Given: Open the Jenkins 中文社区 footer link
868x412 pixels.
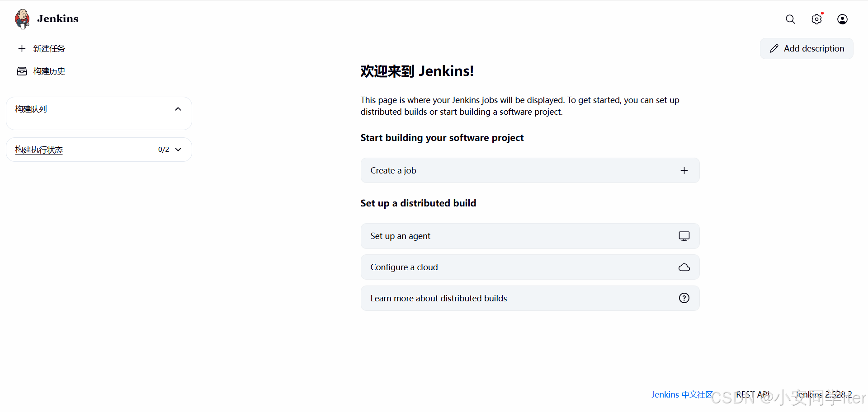Looking at the screenshot, I should click(682, 394).
